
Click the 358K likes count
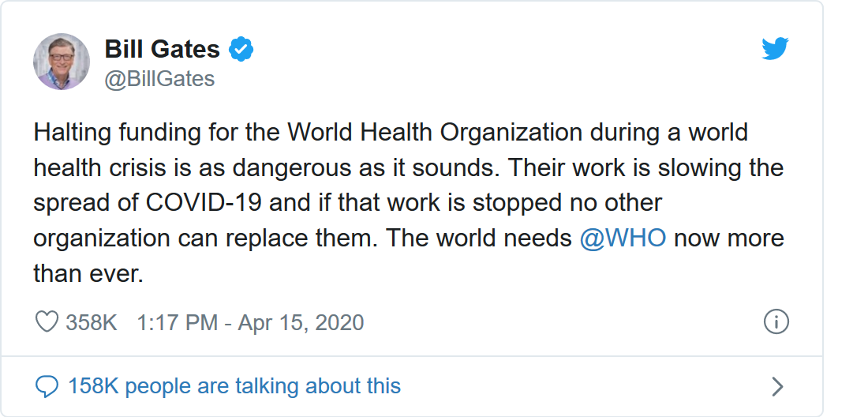click(x=91, y=322)
